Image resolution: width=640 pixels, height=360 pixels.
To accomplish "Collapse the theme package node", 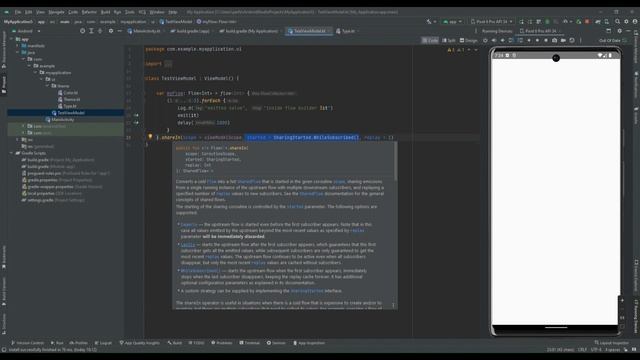I will tap(47, 86).
